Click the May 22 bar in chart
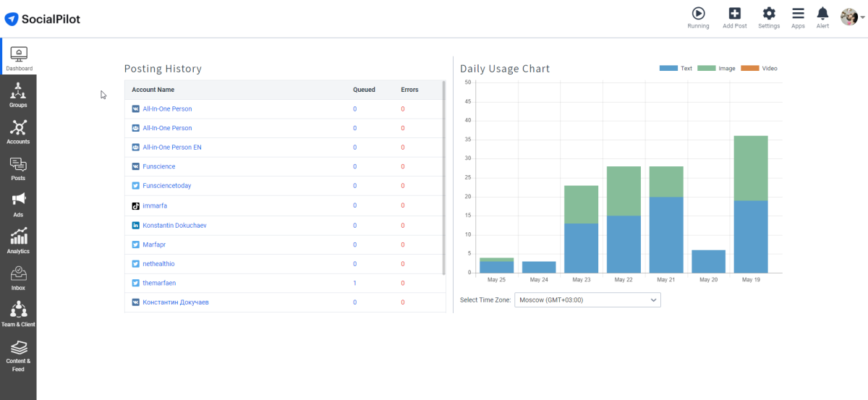Viewport: 868px width, 400px height. coord(624,219)
